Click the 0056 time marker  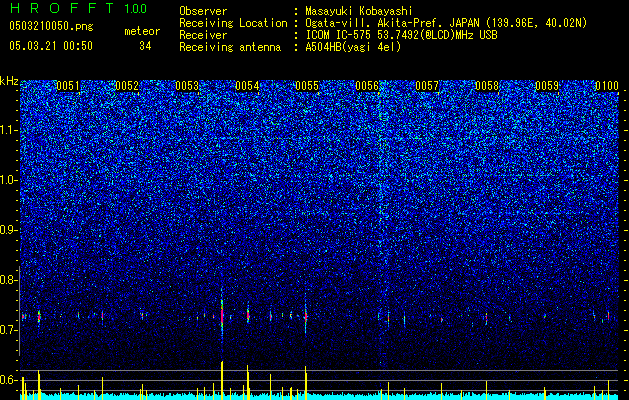click(x=367, y=86)
